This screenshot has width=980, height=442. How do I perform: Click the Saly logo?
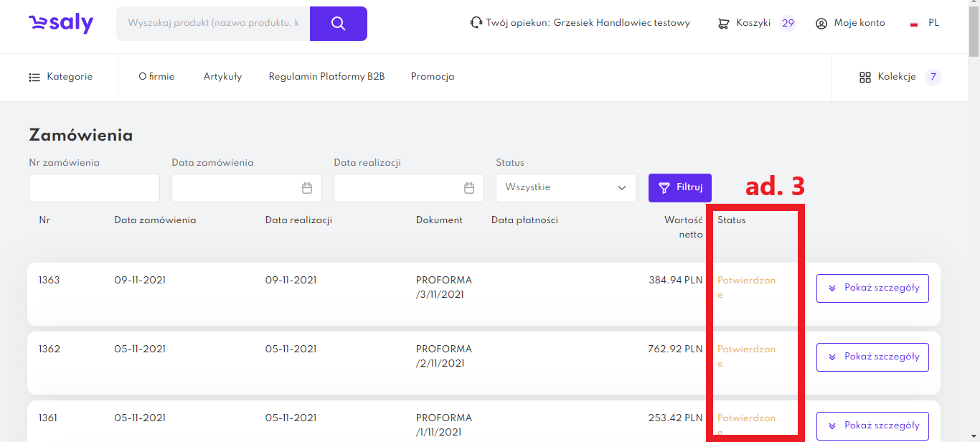tap(61, 24)
